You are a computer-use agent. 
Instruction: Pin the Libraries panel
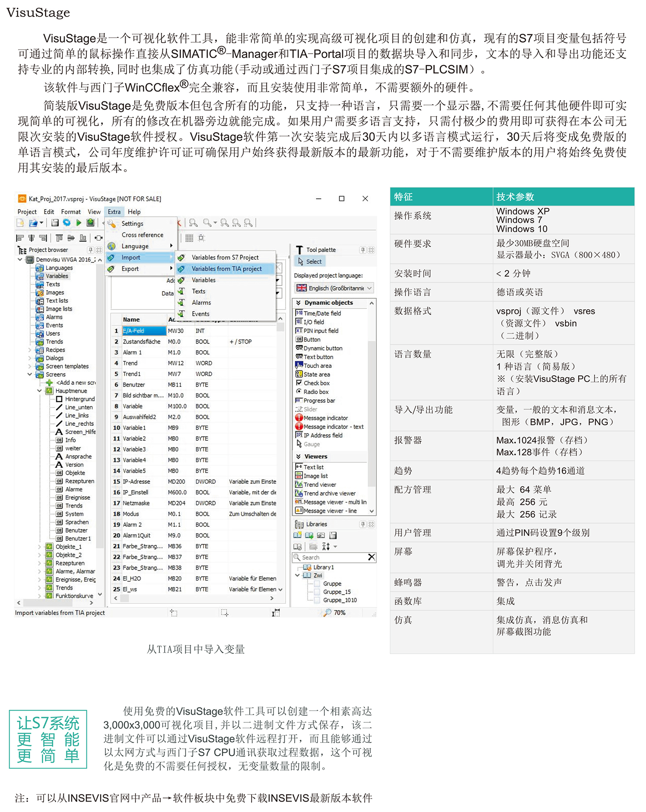pos(363,524)
